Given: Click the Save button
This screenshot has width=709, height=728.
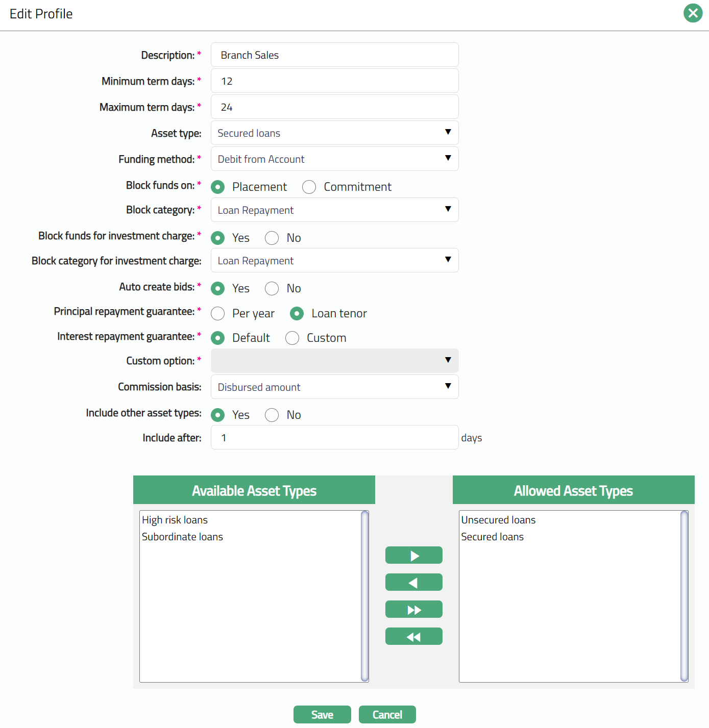Looking at the screenshot, I should pos(322,715).
